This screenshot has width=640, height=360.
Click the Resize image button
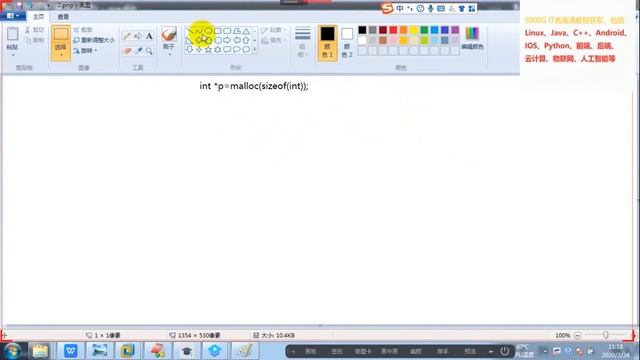[x=94, y=40]
